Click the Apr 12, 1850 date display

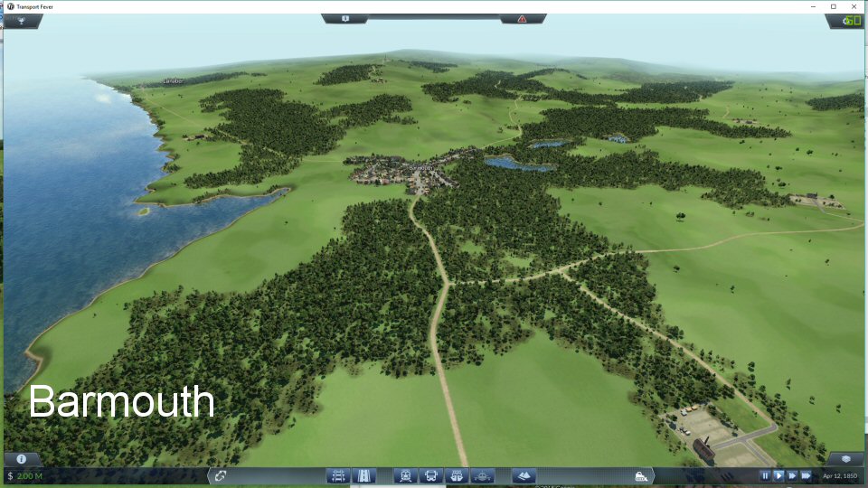point(840,476)
